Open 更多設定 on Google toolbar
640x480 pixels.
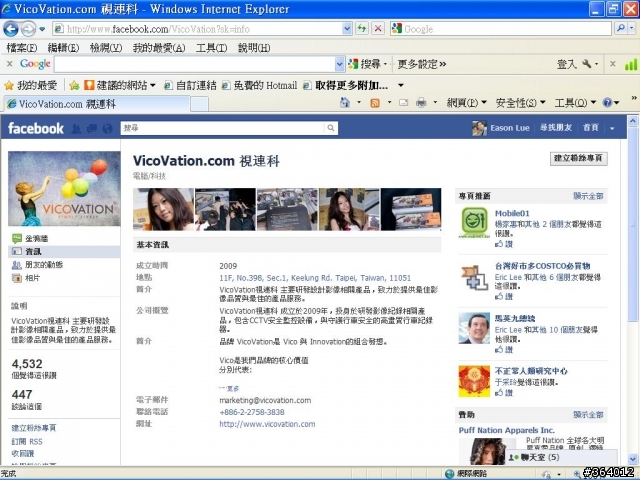(422, 64)
